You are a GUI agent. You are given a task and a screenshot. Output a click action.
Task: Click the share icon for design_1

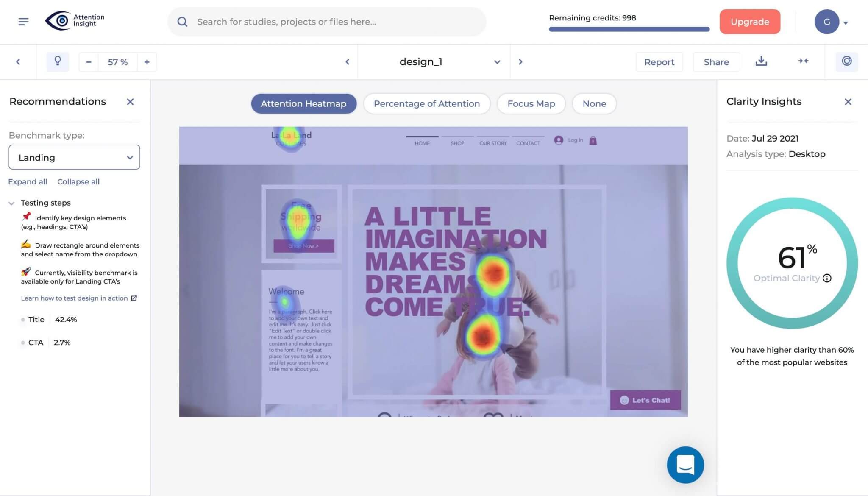click(x=716, y=61)
